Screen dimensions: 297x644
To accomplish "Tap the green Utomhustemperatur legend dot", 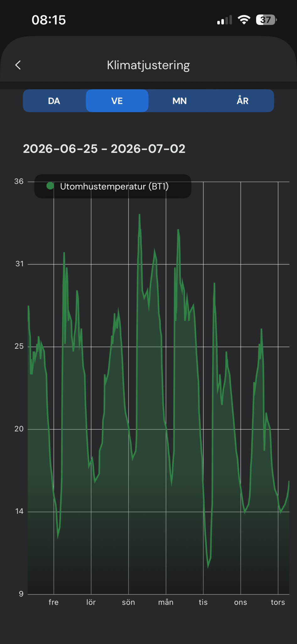I will pos(50,186).
